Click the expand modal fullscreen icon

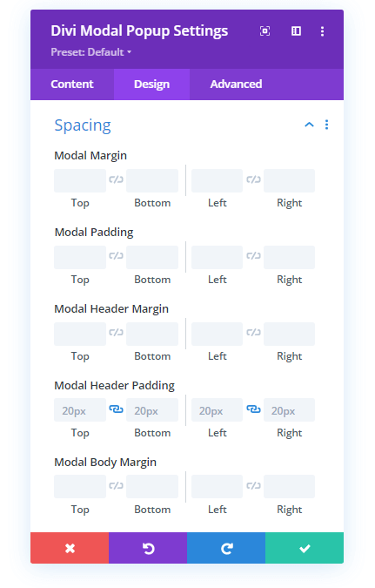265,30
